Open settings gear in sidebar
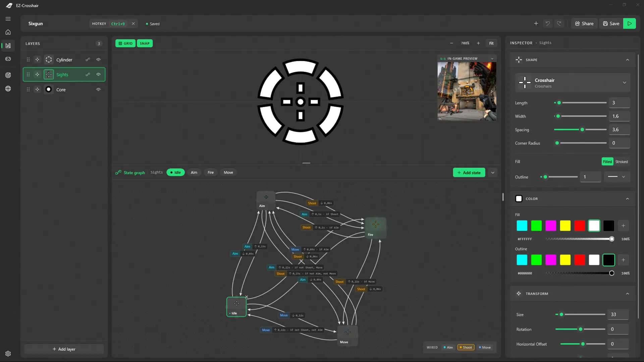Screen dimensions: 644x362 [8, 354]
